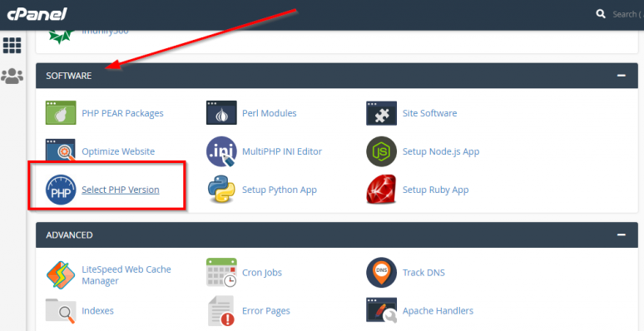The width and height of the screenshot is (644, 331).
Task: Open Optimize Website link
Action: pos(118,151)
